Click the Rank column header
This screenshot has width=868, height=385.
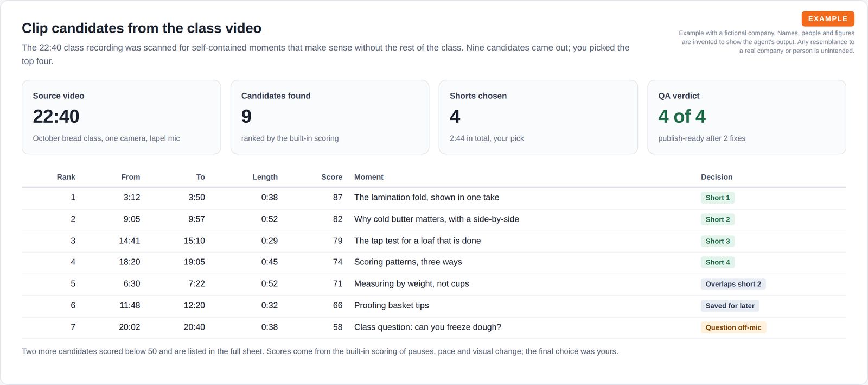click(66, 177)
